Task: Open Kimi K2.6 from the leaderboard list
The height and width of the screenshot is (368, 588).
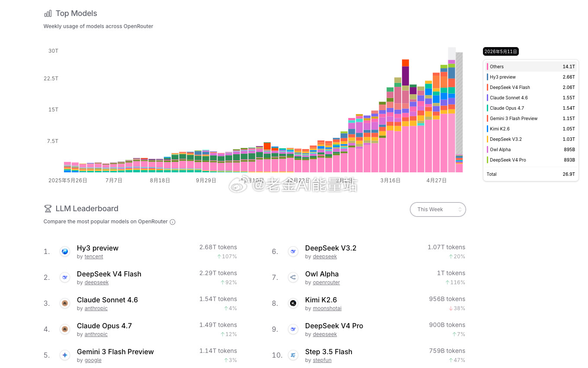Action: click(x=321, y=300)
